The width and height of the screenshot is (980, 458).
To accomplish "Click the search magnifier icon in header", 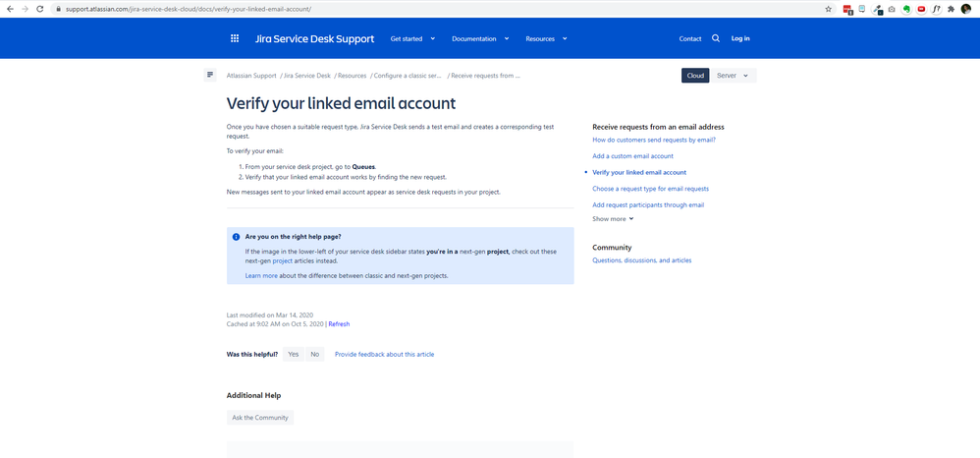I will pyautogui.click(x=716, y=38).
